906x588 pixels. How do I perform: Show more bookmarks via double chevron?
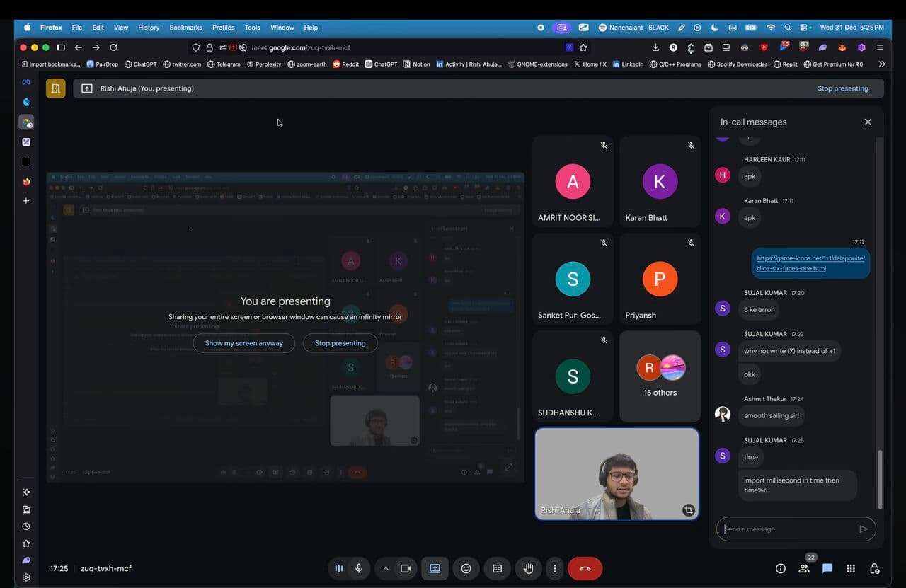(881, 64)
